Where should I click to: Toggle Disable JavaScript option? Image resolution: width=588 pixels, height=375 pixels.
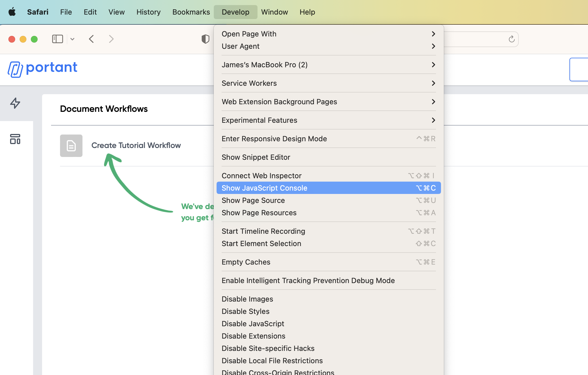pos(253,324)
